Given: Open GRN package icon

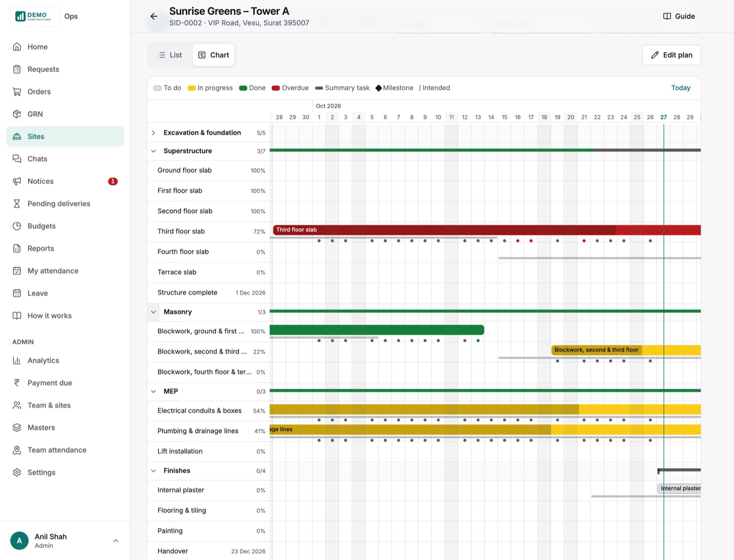Looking at the screenshot, I should point(17,114).
